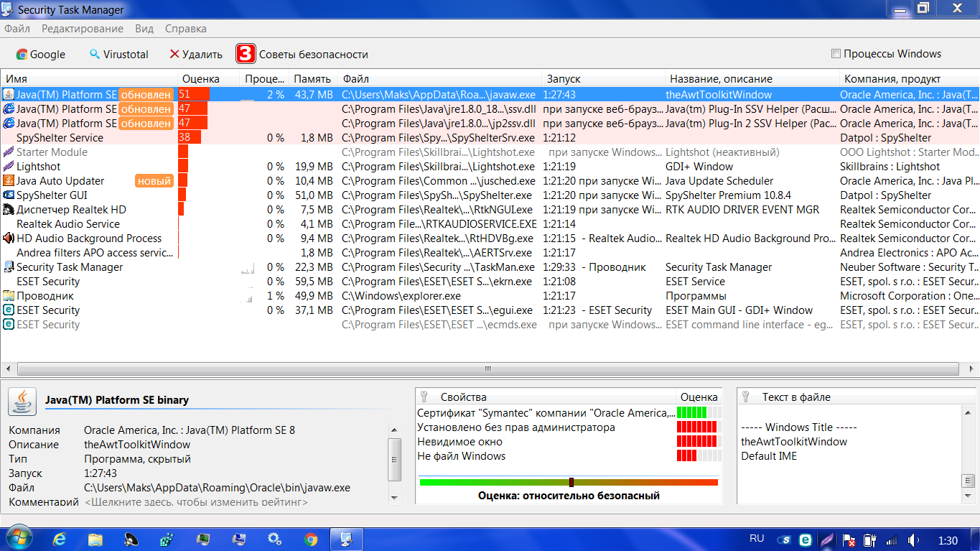This screenshot has width=980, height=551.
Task: Click the feather icon beside Starter Module
Action: 9,152
